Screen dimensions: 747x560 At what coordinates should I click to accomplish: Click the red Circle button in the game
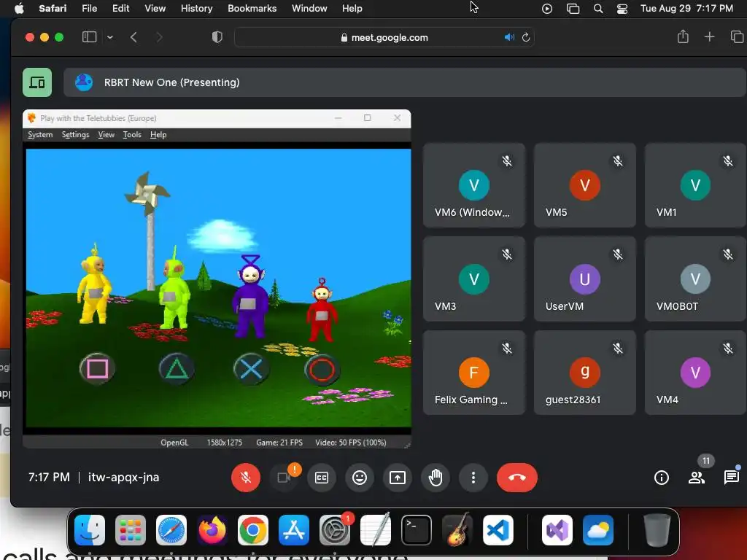(x=322, y=370)
